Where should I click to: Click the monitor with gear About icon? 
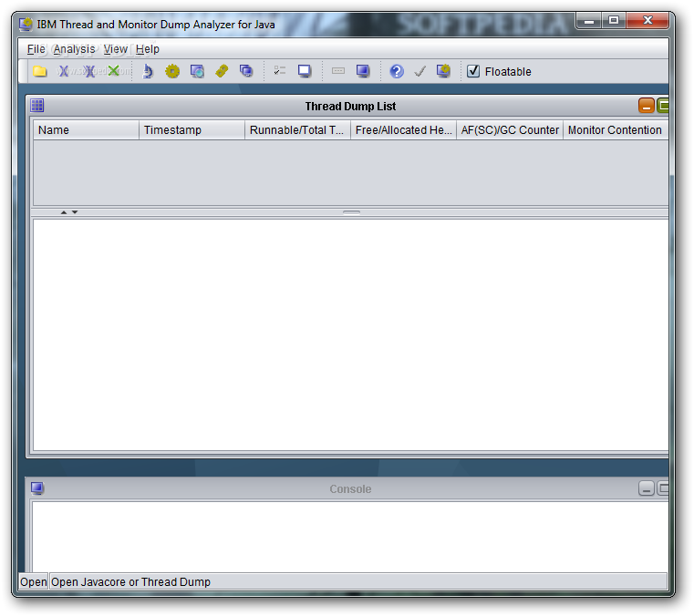pyautogui.click(x=443, y=71)
